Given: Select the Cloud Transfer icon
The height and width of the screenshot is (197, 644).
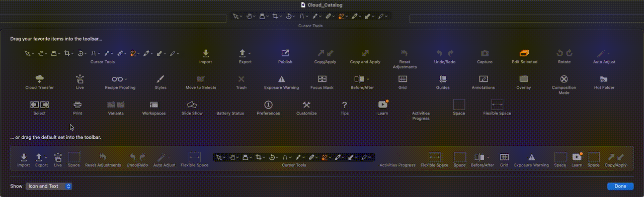Looking at the screenshot, I should [x=39, y=79].
